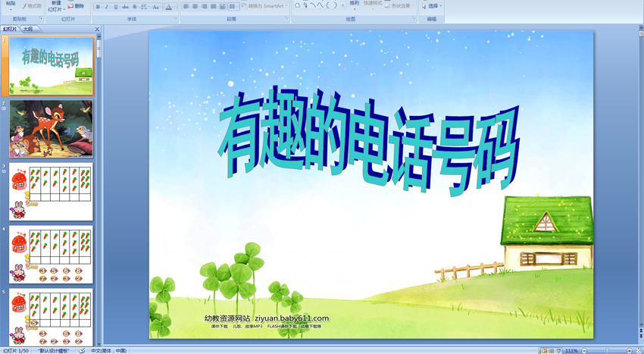Click the Bold formatting icon
The width and height of the screenshot is (644, 354).
(x=98, y=7)
